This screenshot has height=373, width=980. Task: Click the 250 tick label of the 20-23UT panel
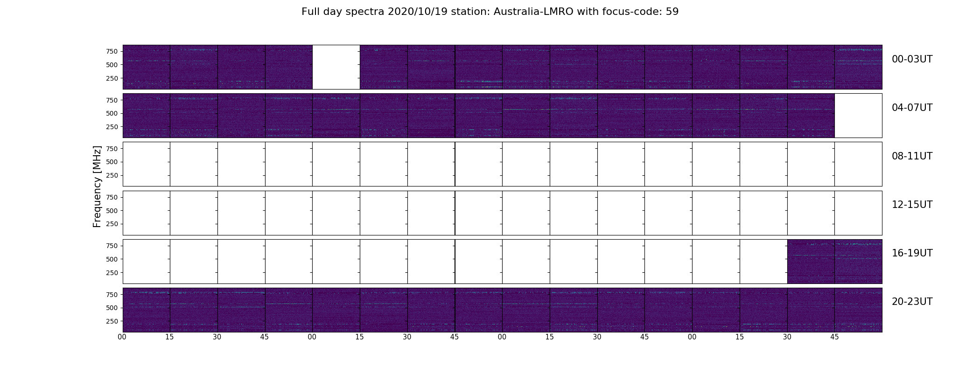[112, 321]
